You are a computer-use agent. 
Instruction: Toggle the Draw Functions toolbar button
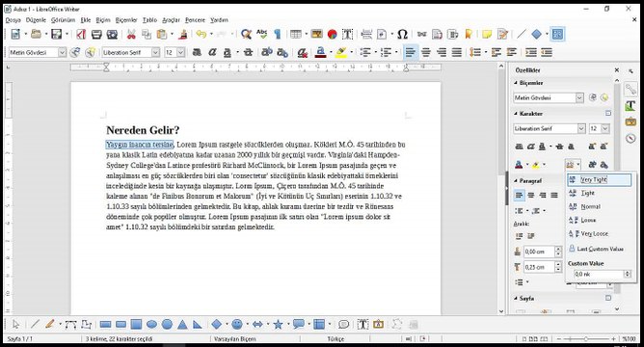click(557, 34)
